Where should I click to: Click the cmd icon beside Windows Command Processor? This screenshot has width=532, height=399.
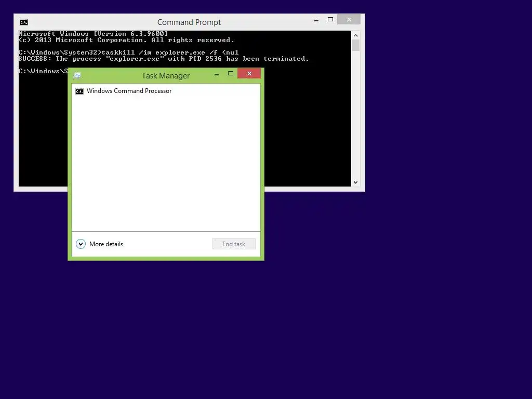79,91
